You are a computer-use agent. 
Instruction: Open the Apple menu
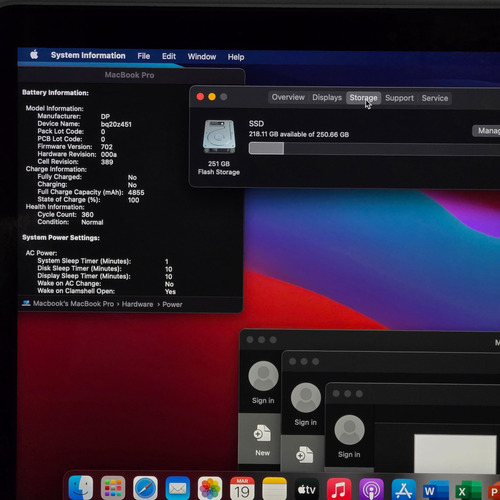pos(34,54)
